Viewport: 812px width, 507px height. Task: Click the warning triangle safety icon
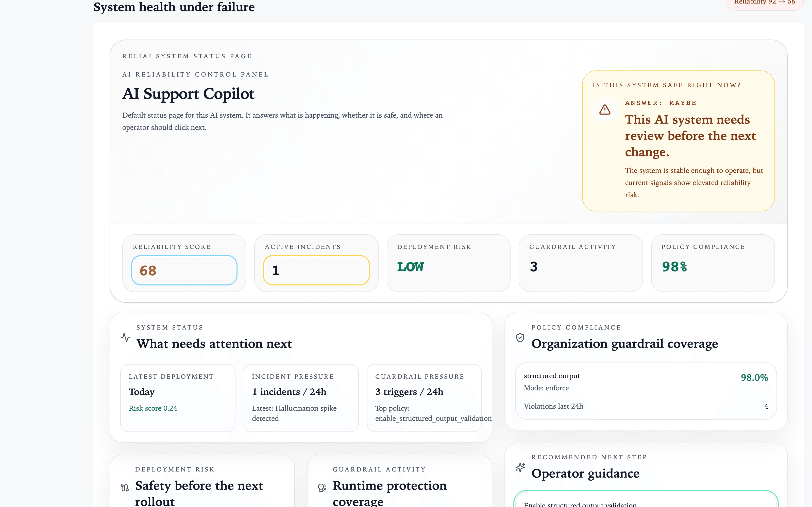(605, 110)
